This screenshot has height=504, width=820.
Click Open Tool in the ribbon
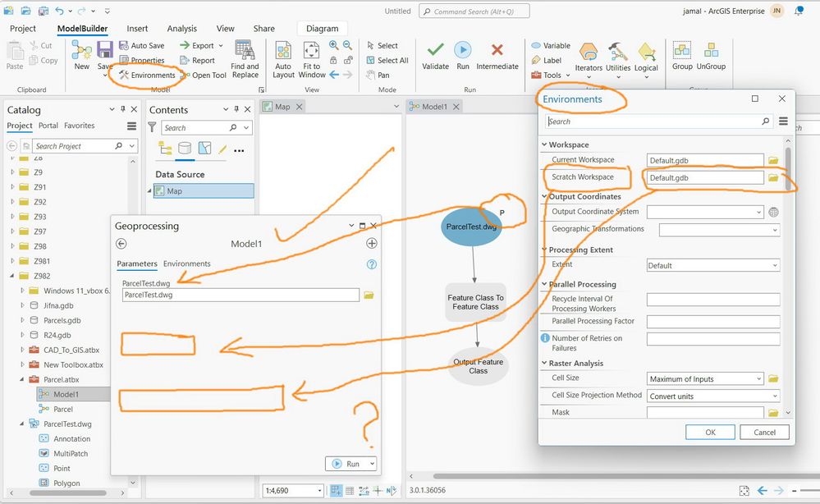[x=203, y=76]
